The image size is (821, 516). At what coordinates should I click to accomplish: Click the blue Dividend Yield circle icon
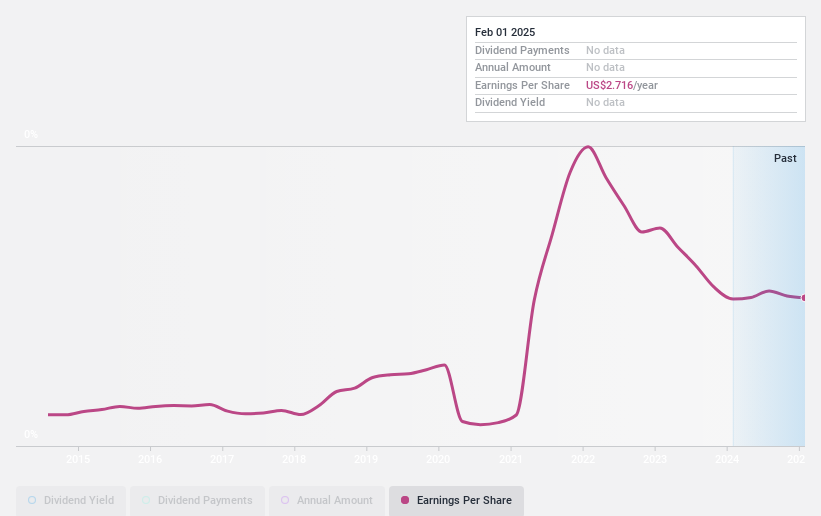32,500
